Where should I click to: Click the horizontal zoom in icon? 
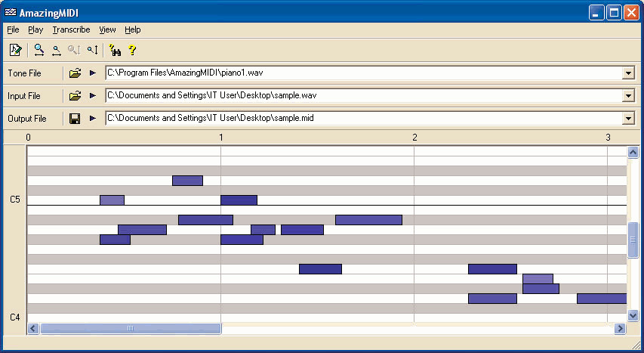pyautogui.click(x=39, y=50)
